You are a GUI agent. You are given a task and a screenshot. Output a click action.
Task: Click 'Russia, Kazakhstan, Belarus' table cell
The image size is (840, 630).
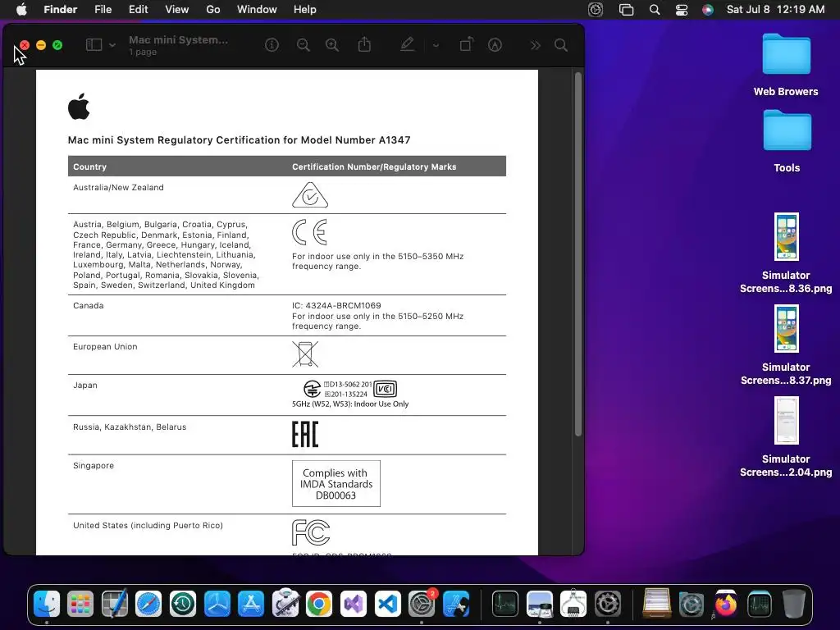[x=130, y=427]
